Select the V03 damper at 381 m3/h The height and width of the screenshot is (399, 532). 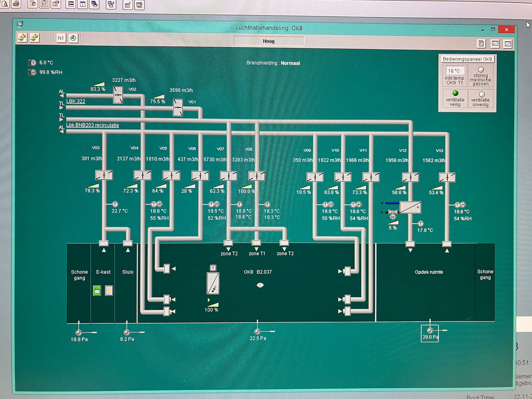point(104,175)
